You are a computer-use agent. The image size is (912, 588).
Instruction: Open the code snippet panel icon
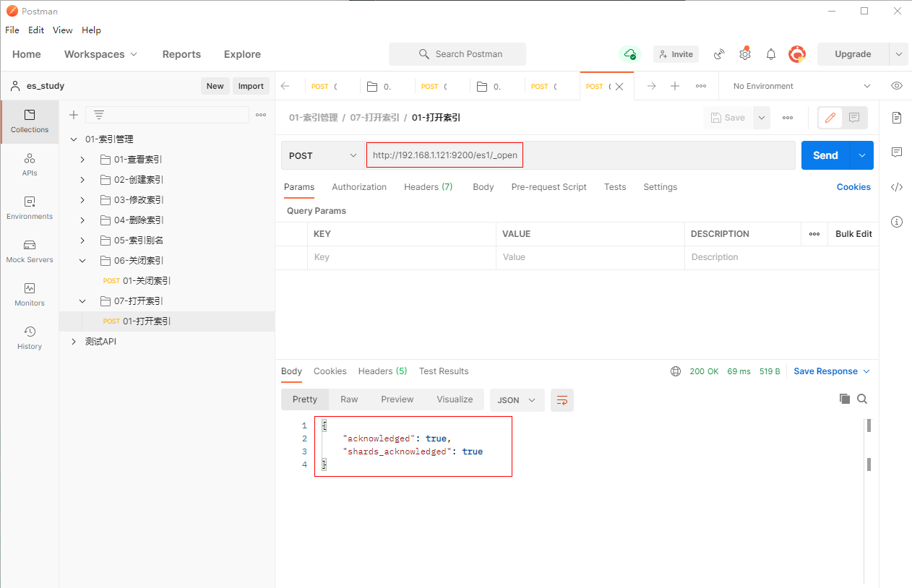pyautogui.click(x=897, y=187)
